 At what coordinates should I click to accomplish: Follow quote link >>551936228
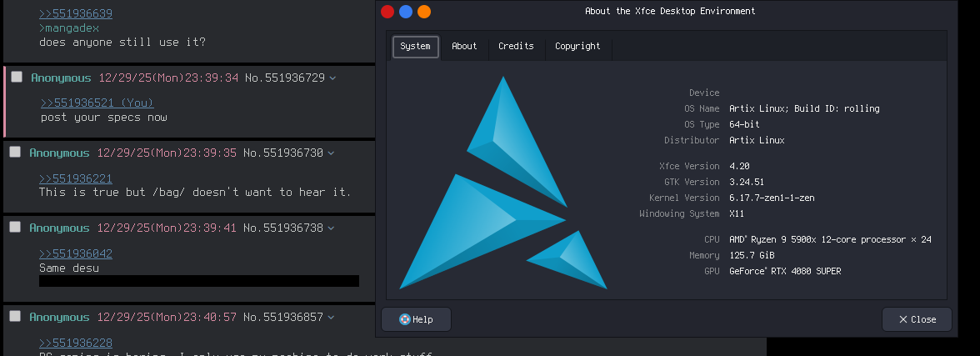pos(76,343)
